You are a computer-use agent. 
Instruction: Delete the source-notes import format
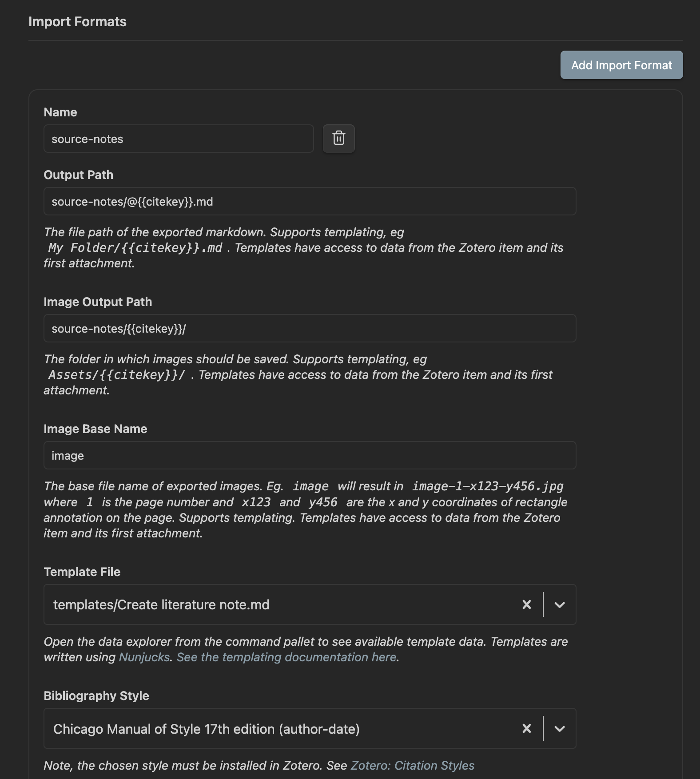tap(338, 139)
